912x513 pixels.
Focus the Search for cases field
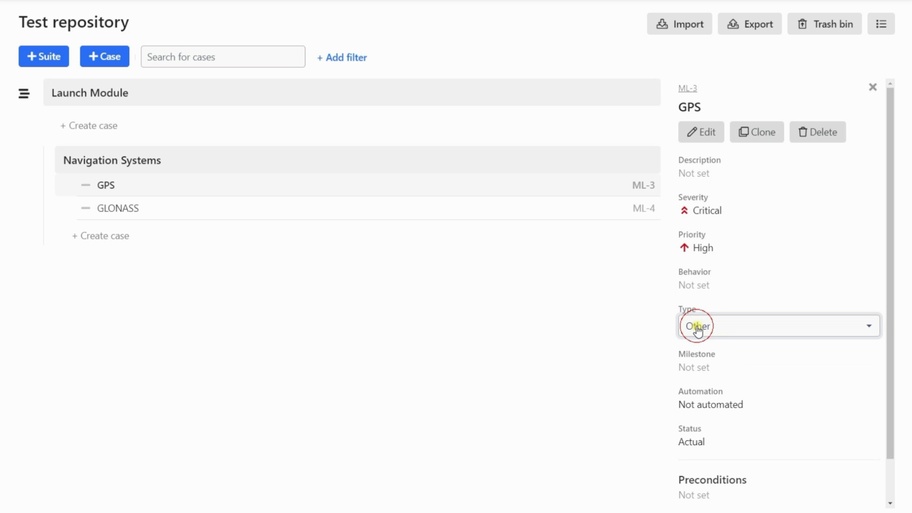pos(223,56)
